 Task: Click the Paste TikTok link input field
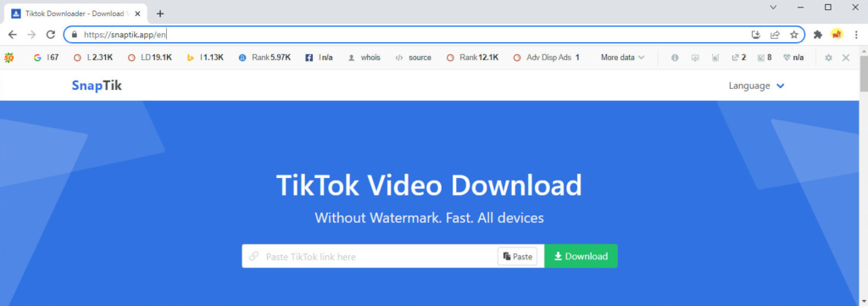(x=370, y=256)
